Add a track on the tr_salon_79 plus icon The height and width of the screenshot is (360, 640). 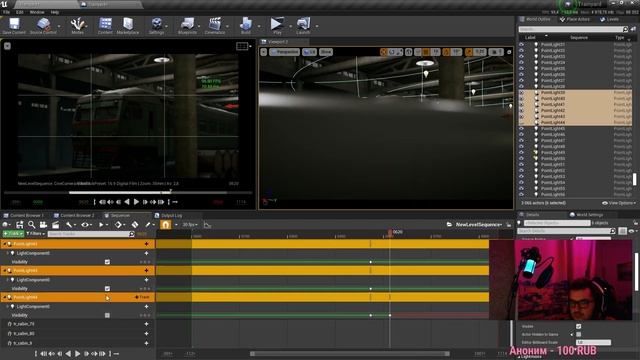click(x=147, y=324)
